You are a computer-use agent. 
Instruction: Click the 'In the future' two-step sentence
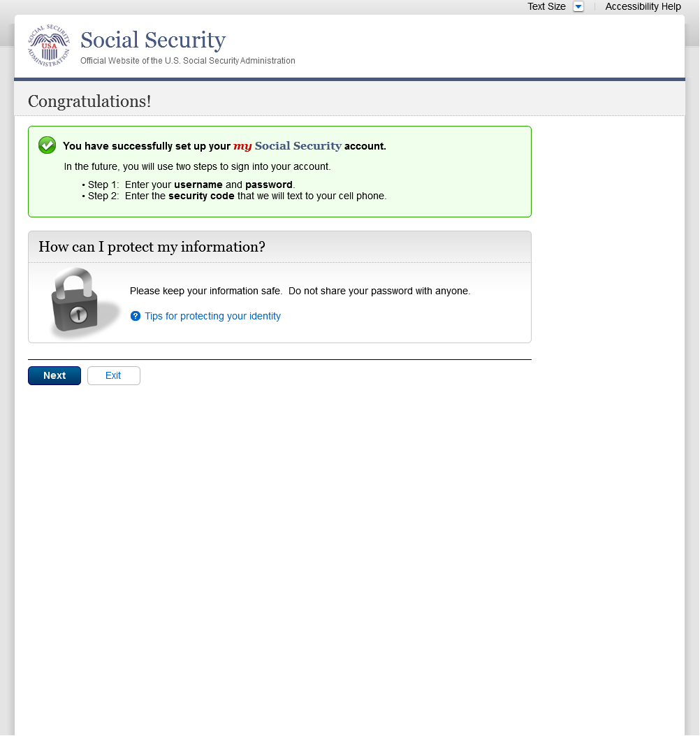pyautogui.click(x=197, y=167)
